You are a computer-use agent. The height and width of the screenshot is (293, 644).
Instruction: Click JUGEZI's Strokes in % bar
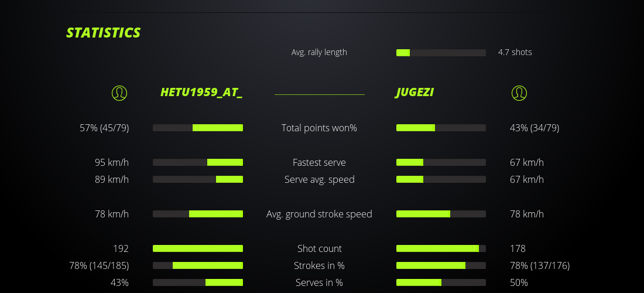pos(441,265)
